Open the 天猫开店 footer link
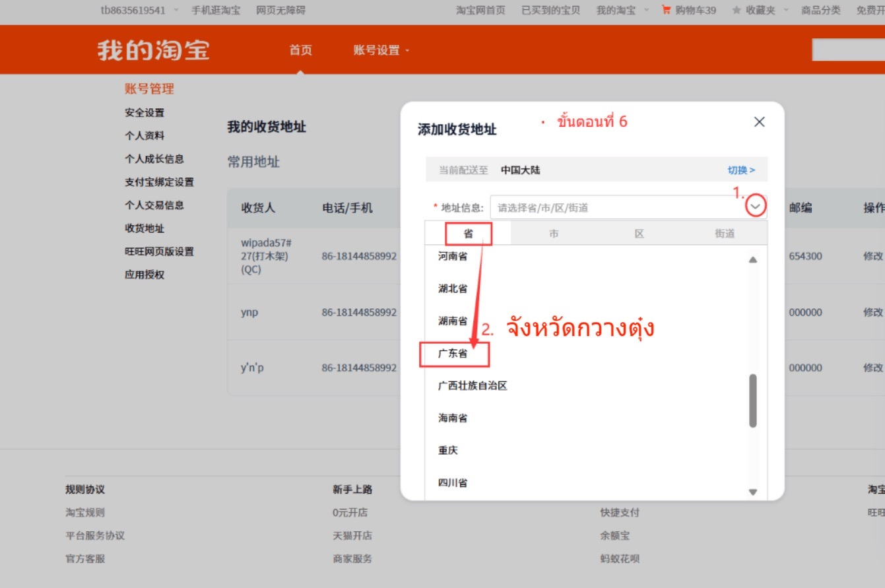Viewport: 885px width, 588px height. tap(352, 535)
